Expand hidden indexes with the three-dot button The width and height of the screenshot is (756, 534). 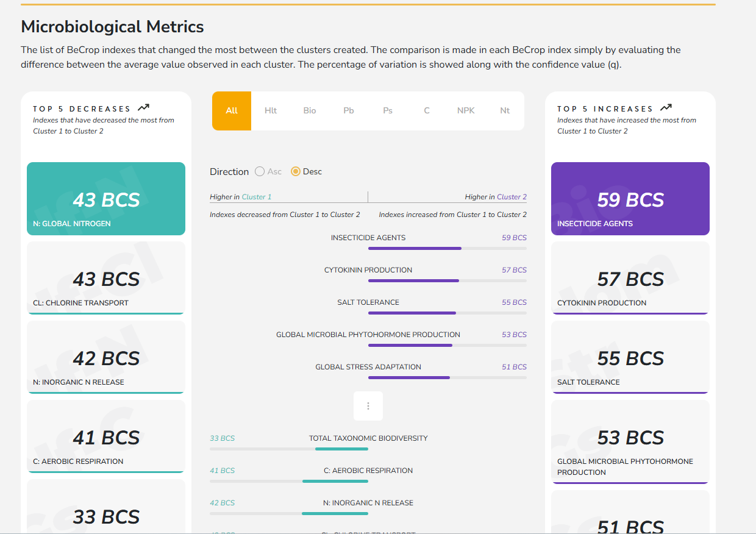click(368, 406)
